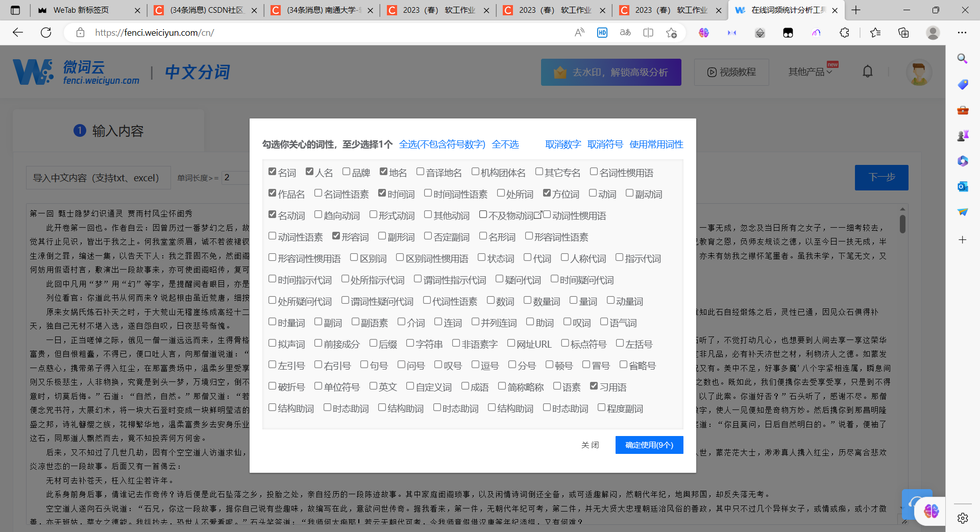Open read aloud icon in address bar
Image resolution: width=980 pixels, height=532 pixels.
(x=579, y=33)
